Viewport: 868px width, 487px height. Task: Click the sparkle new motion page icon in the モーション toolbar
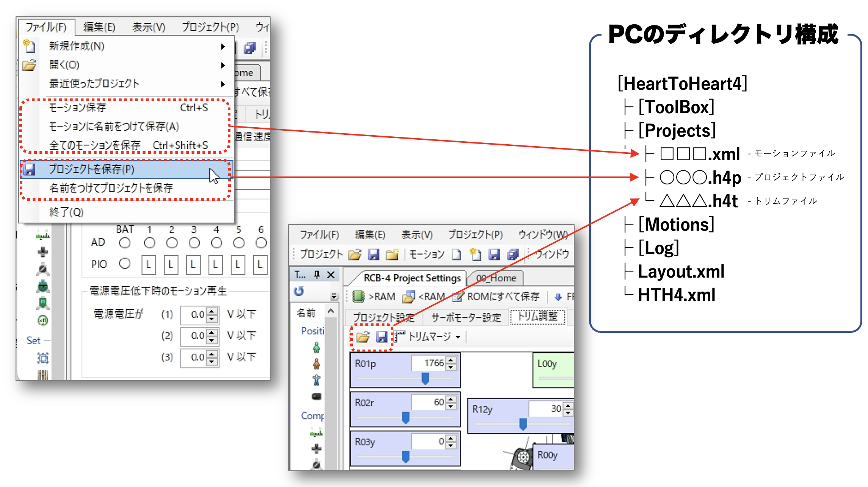click(x=475, y=254)
